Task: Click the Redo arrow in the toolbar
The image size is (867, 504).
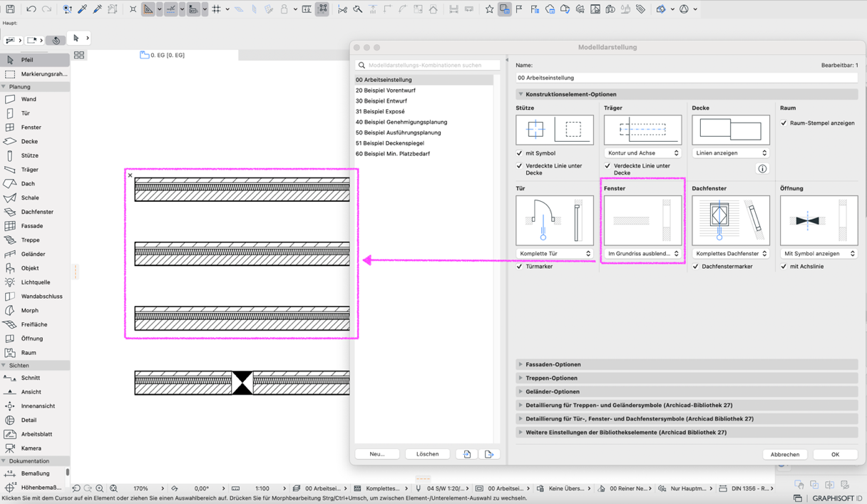Action: pos(46,9)
